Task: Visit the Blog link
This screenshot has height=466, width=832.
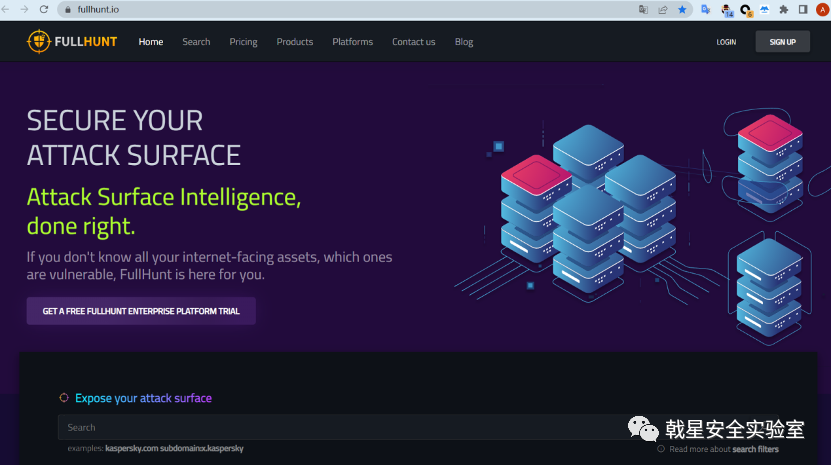Action: click(x=464, y=42)
